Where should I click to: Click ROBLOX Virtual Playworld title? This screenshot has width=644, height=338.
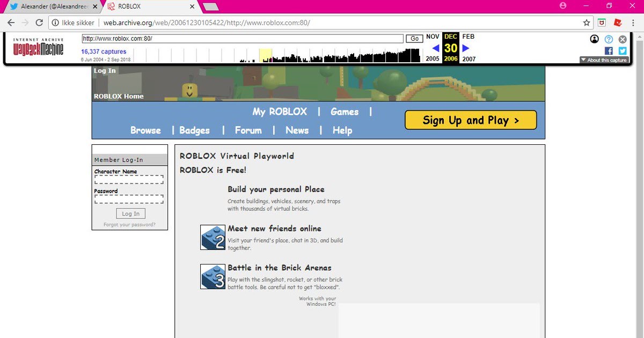pyautogui.click(x=237, y=156)
